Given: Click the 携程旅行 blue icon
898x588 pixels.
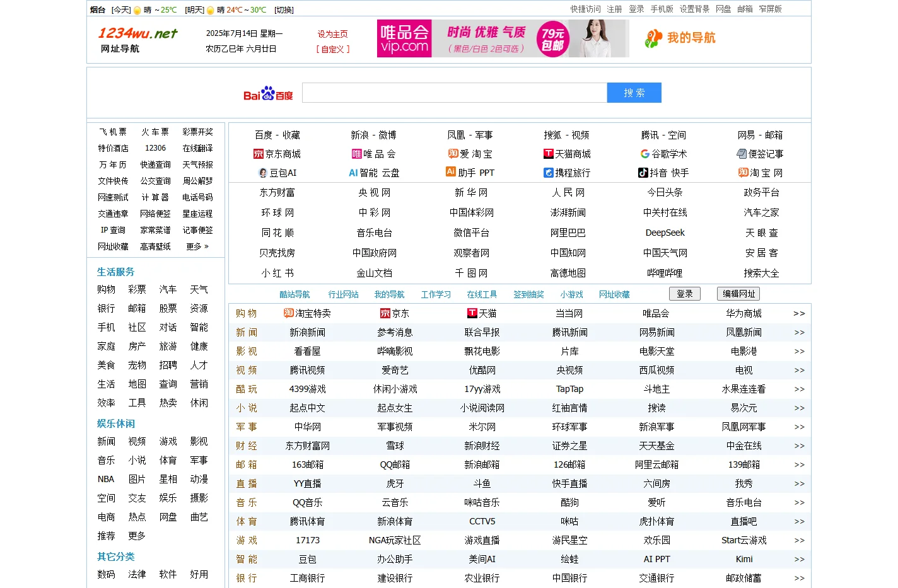Looking at the screenshot, I should [549, 173].
